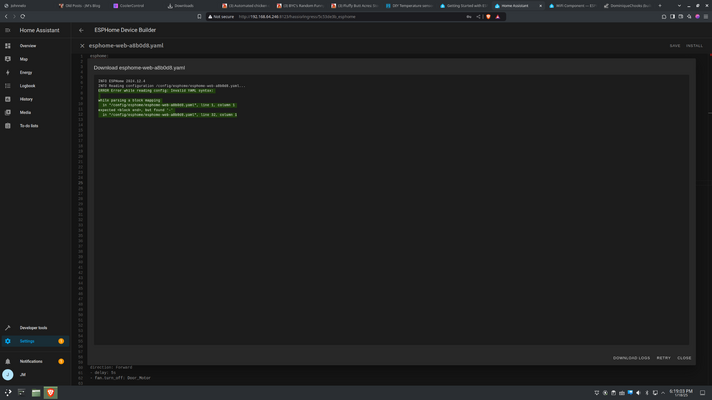This screenshot has width=712, height=400.
Task: Click the 'expected <block end>' log line
Action: click(136, 110)
